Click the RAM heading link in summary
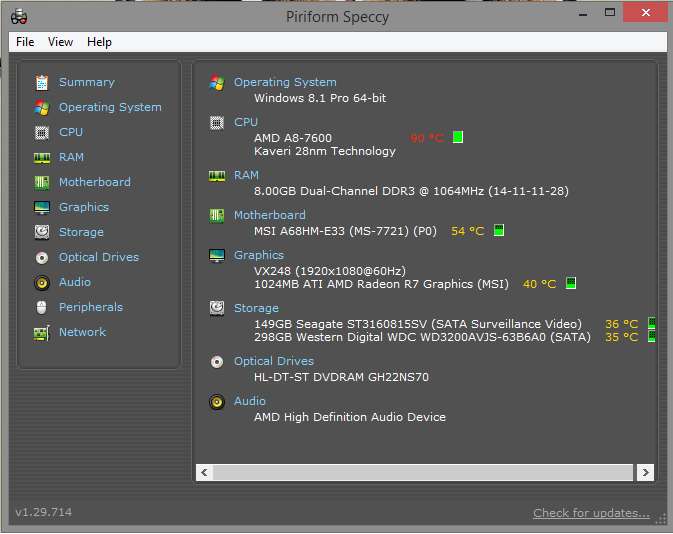This screenshot has height=534, width=673. [x=246, y=176]
